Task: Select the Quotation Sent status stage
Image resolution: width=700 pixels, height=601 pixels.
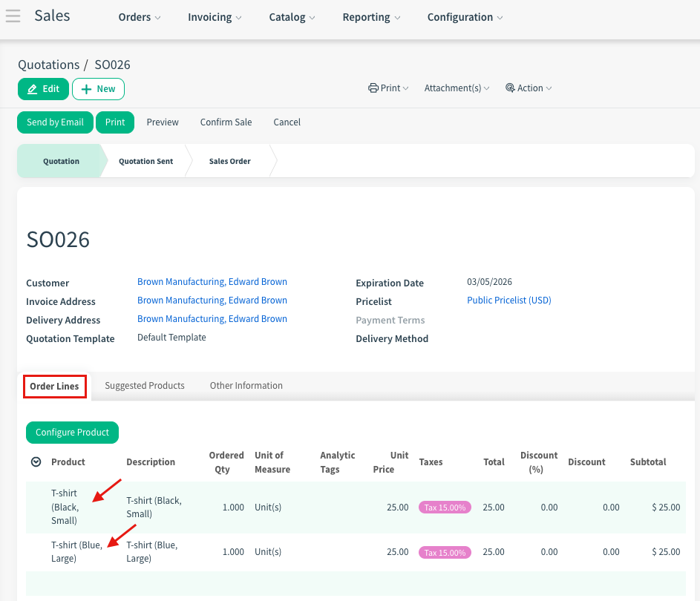Action: 146,161
